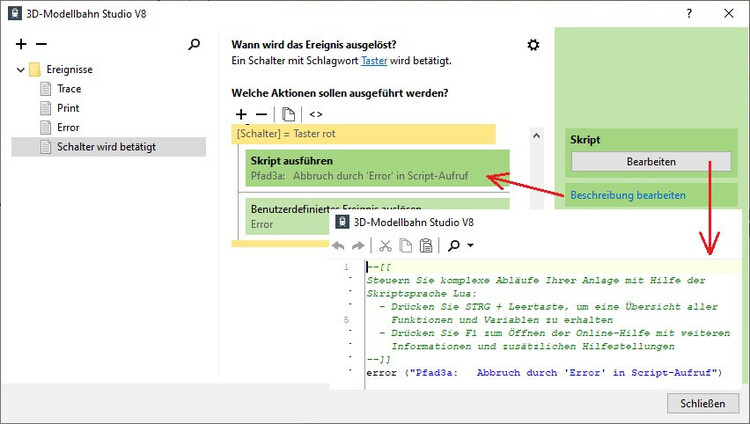Open the event search magnifier
The width and height of the screenshot is (750, 424).
[194, 44]
